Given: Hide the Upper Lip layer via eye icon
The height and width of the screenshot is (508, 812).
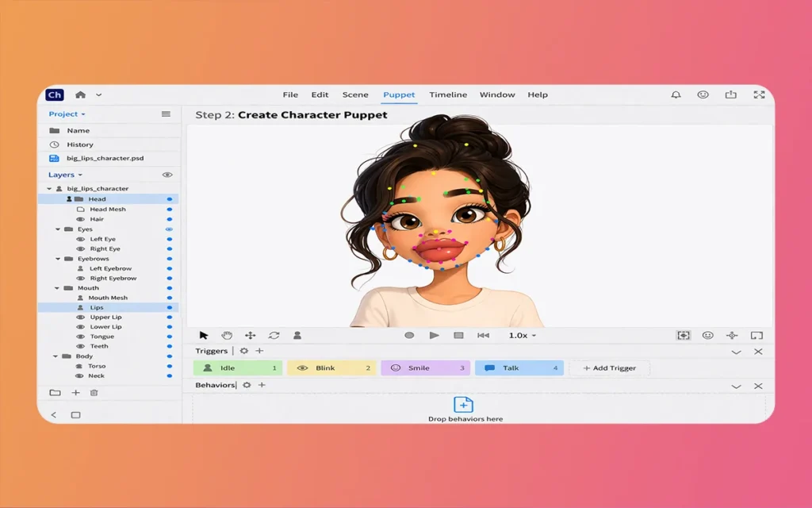Looking at the screenshot, I should click(x=80, y=317).
